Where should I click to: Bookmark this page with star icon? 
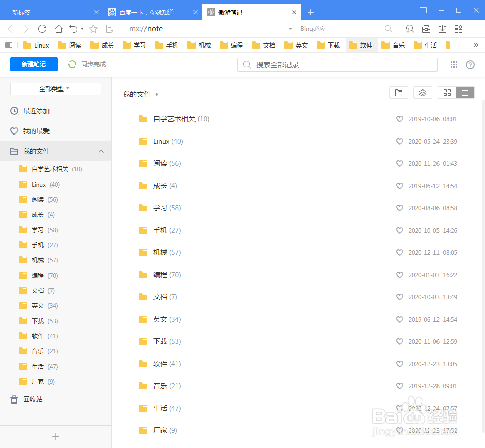(93, 29)
